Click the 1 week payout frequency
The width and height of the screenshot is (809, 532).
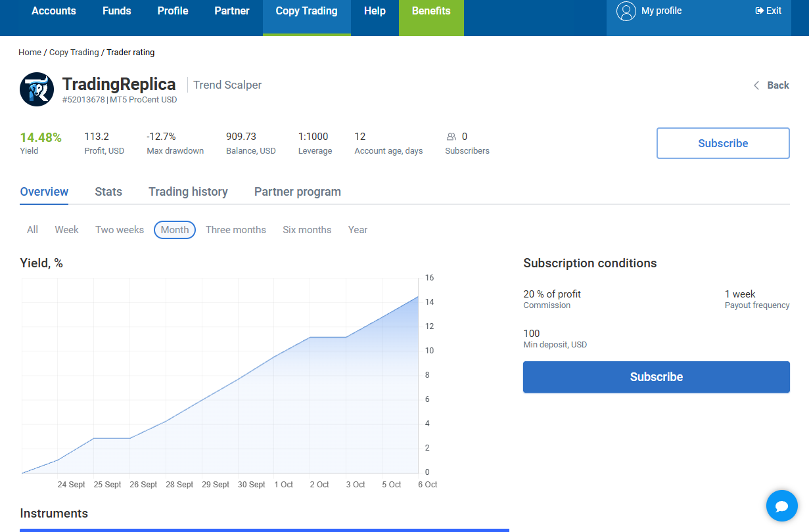coord(740,294)
